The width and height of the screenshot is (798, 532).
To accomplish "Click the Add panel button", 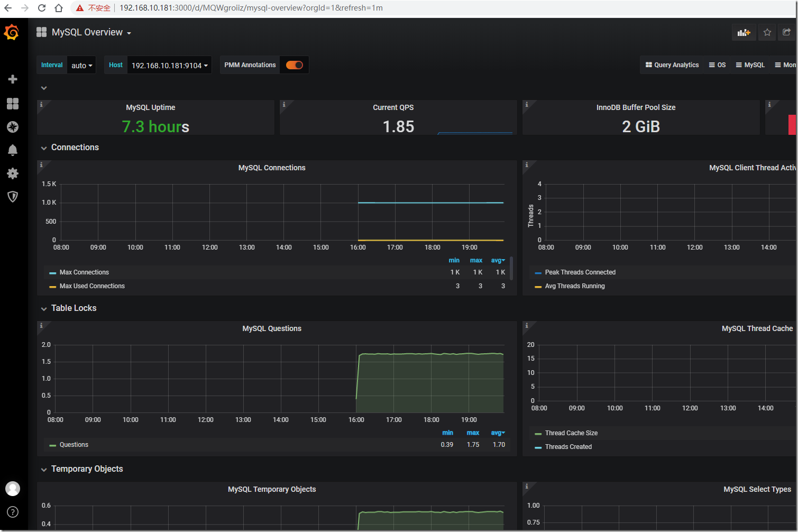I will coord(744,32).
